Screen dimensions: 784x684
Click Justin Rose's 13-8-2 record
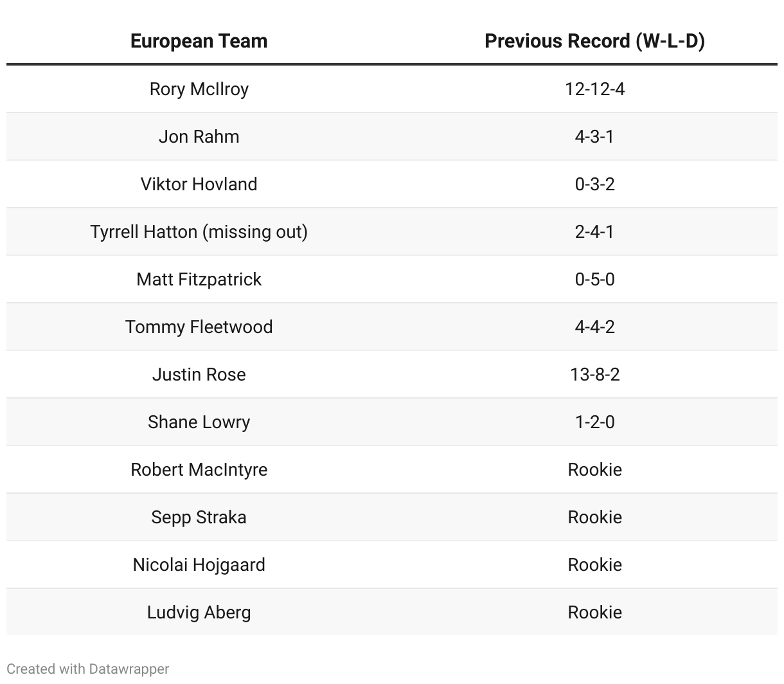point(594,374)
